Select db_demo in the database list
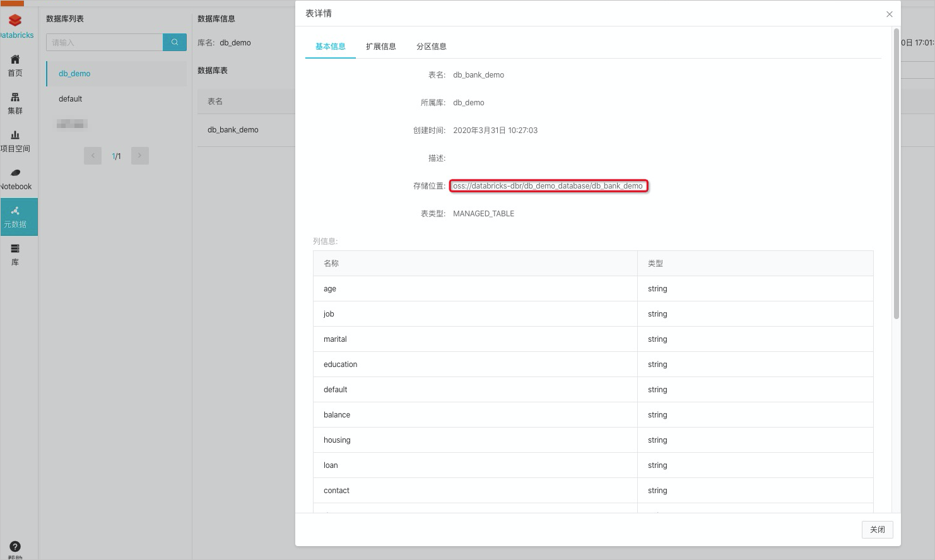935x560 pixels. point(117,74)
